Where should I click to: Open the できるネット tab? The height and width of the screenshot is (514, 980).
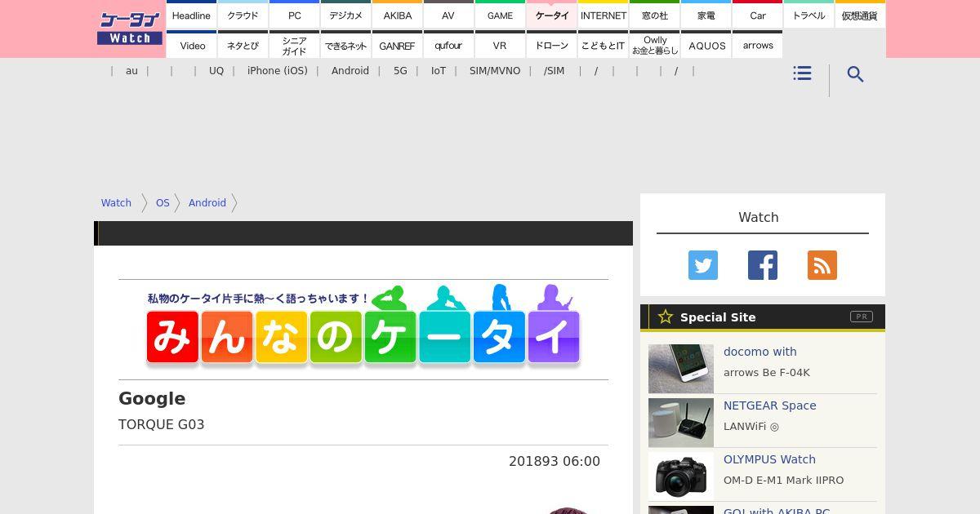345,45
